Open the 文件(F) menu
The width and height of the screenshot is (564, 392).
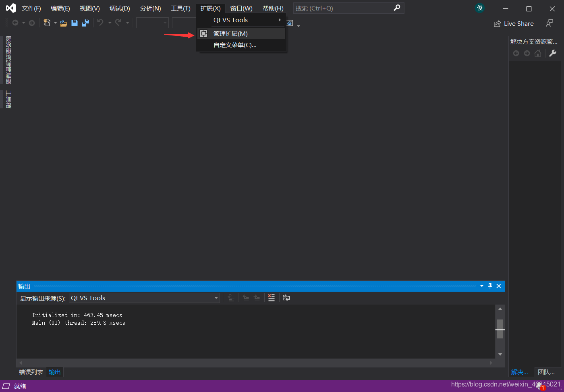click(31, 8)
